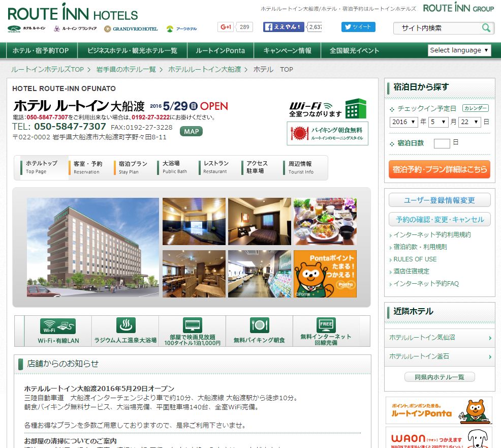Click the Facebook ええやん like button
The height and width of the screenshot is (448, 501).
pos(284,27)
